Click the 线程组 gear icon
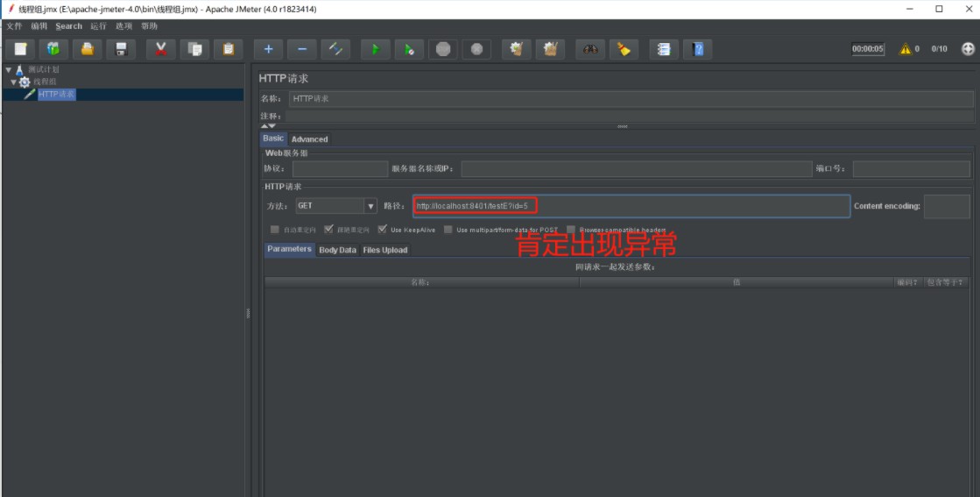Screen dimensions: 980x497 [25, 82]
